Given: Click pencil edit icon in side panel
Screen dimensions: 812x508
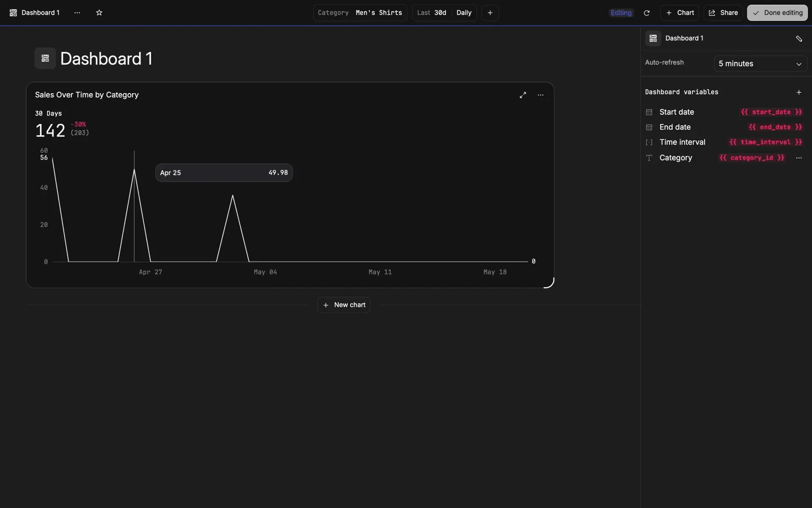Looking at the screenshot, I should tap(798, 39).
